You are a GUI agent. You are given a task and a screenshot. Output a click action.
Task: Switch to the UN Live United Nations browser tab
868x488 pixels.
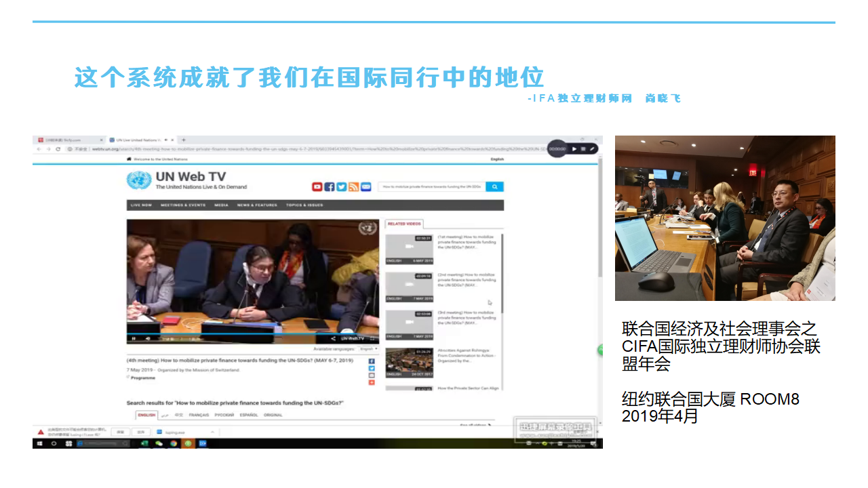142,140
